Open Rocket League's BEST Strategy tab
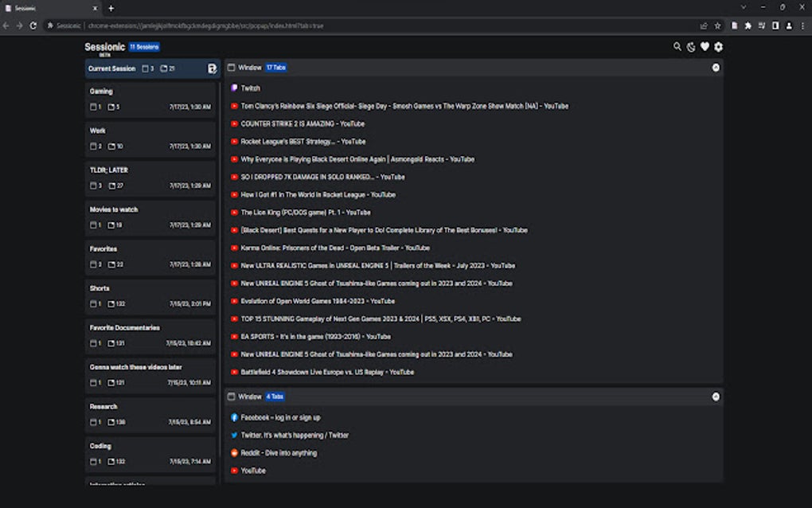The image size is (812, 508). click(303, 142)
